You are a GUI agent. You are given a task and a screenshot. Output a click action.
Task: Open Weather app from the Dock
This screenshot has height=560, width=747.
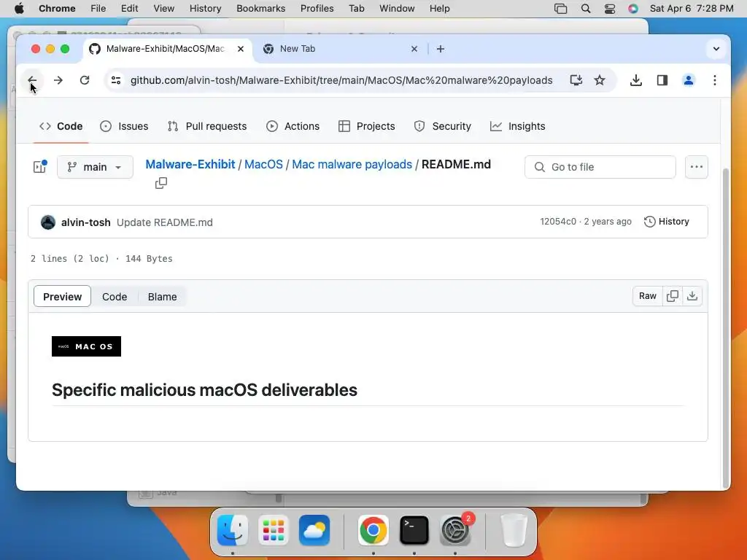click(314, 530)
